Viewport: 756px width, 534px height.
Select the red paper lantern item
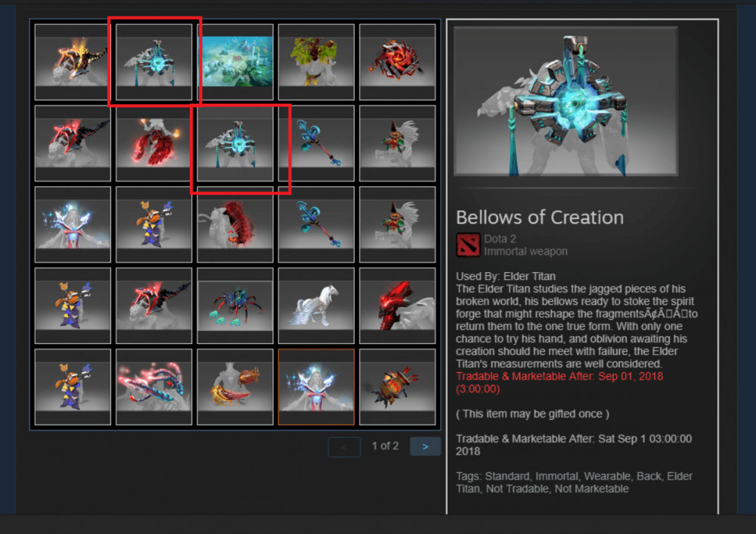[x=398, y=387]
